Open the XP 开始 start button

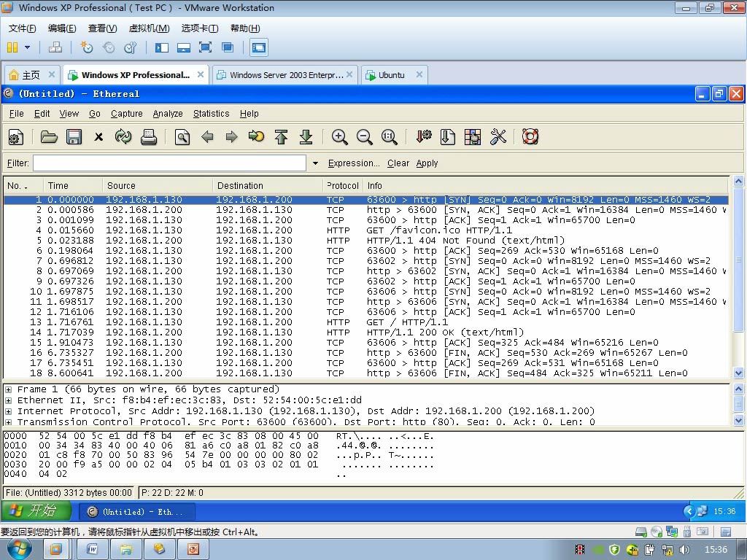pos(36,511)
